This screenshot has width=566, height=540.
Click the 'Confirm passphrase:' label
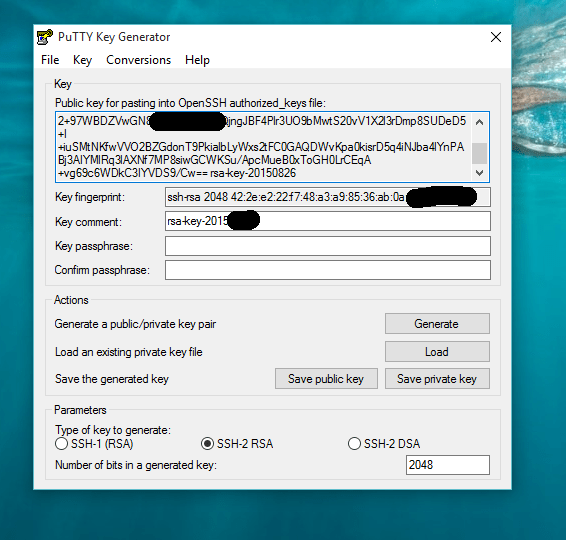pos(102,270)
